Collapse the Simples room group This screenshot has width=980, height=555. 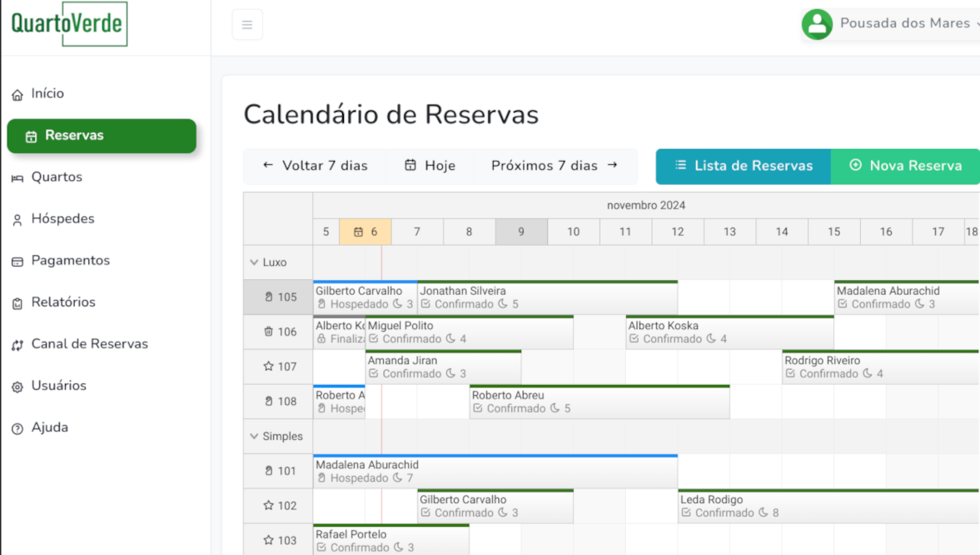255,436
